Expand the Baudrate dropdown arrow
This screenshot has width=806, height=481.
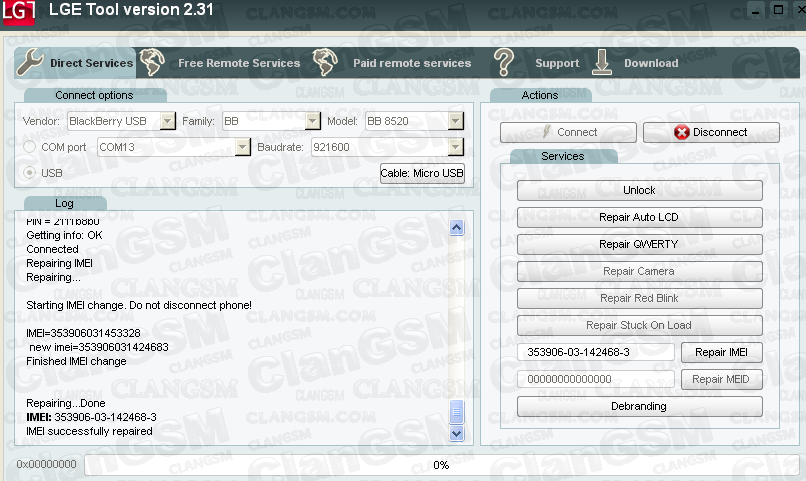pyautogui.click(x=455, y=147)
